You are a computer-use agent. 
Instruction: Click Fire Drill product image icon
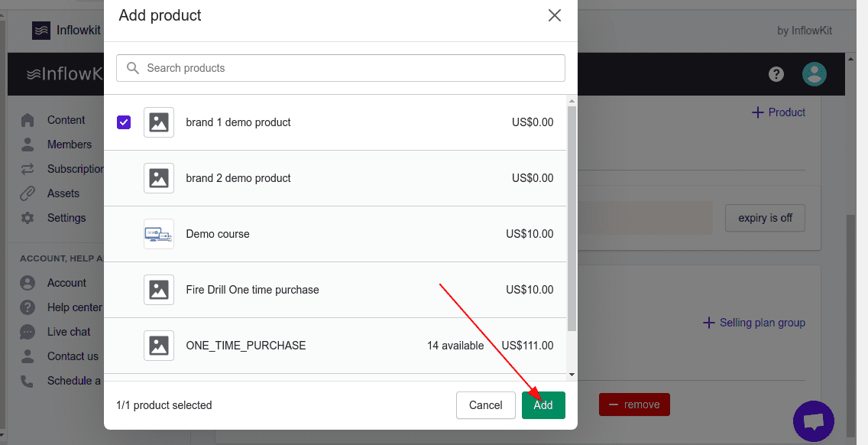158,290
